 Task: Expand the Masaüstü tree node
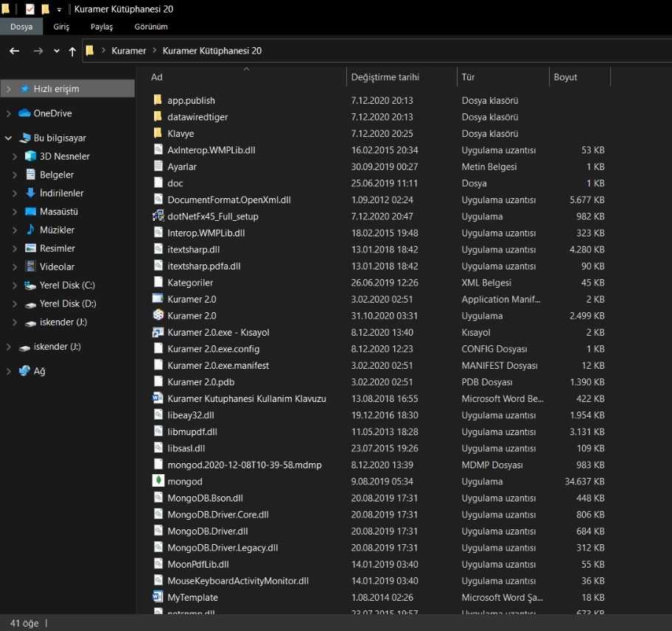coord(15,211)
